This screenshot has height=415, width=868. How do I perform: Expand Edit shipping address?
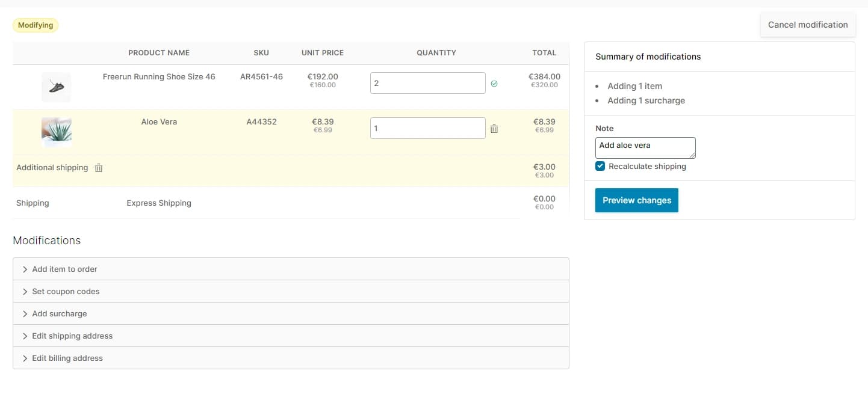[x=72, y=336]
